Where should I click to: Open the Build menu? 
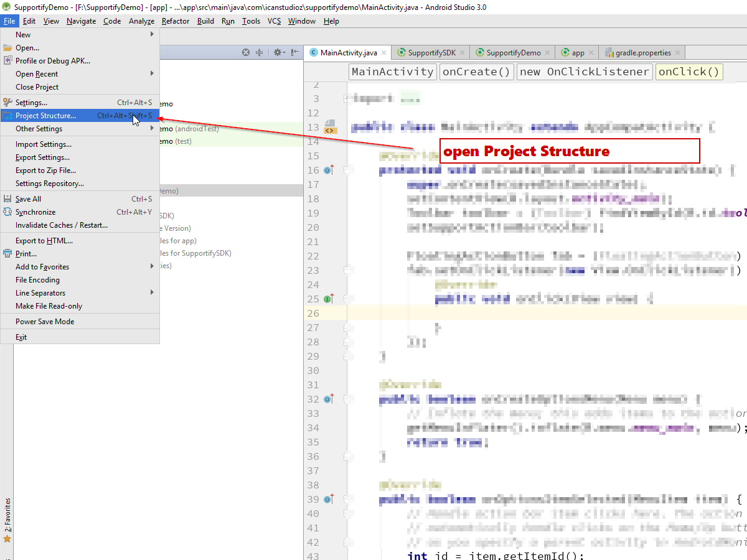click(x=205, y=21)
